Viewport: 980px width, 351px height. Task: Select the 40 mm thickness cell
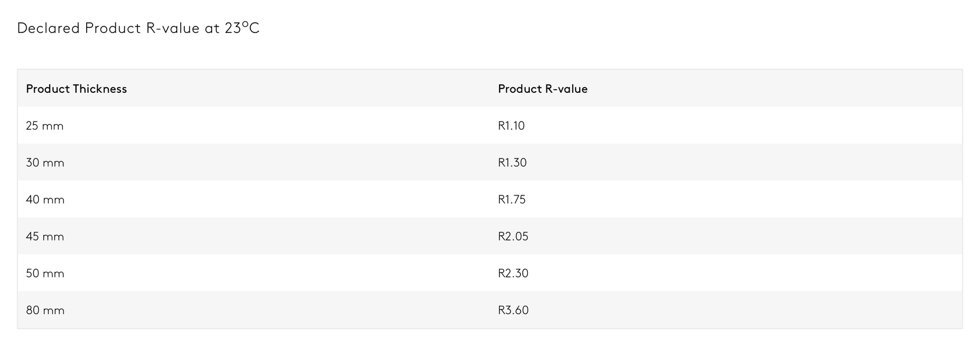coord(45,200)
